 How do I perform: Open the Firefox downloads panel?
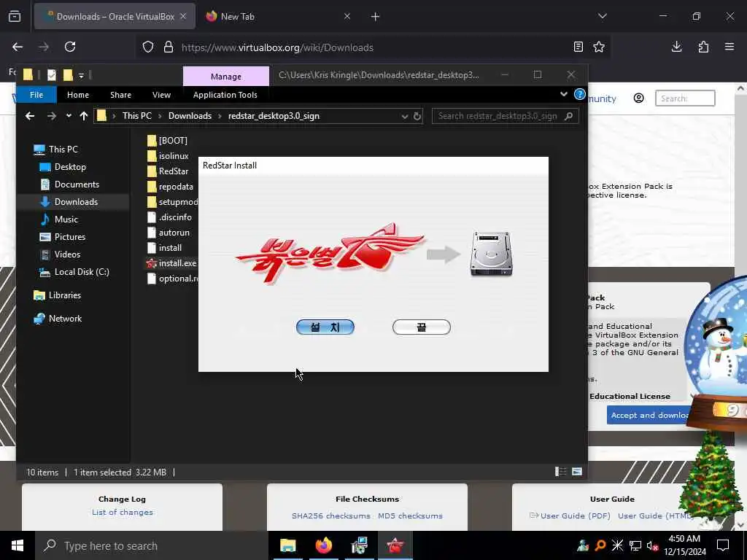click(676, 47)
